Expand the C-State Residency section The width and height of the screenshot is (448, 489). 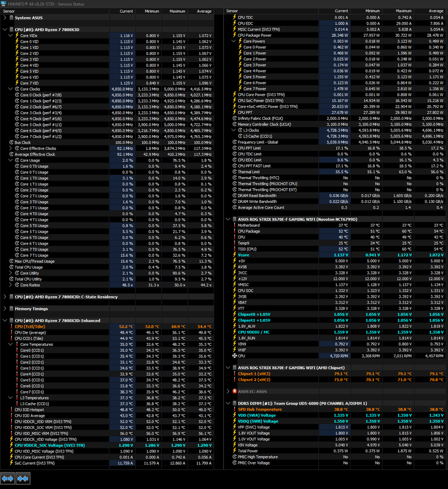point(5,297)
